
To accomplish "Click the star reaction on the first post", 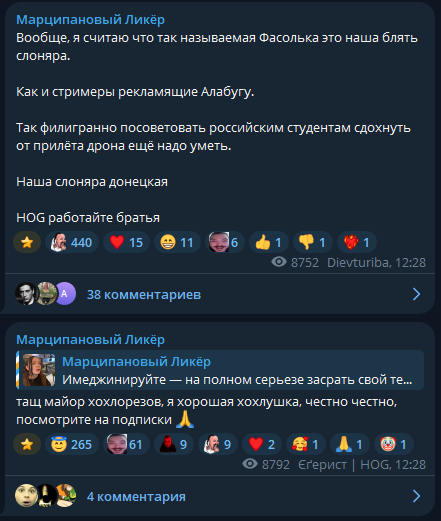I will (27, 242).
